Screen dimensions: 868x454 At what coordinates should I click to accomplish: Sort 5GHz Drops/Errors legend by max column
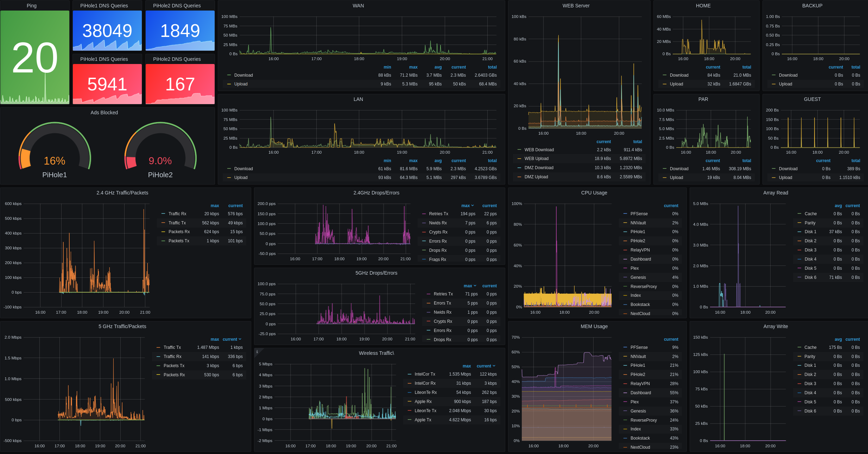[470, 286]
